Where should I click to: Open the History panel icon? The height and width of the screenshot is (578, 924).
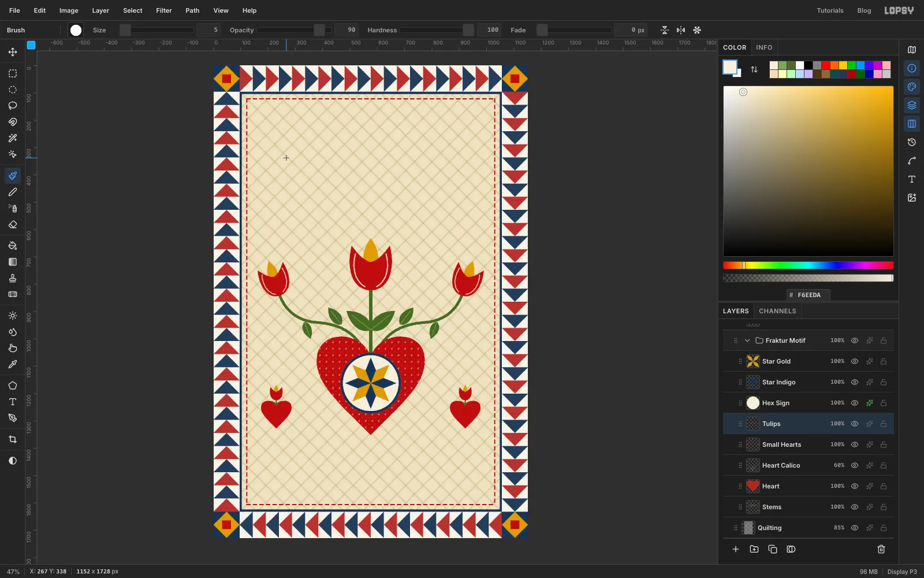tap(912, 142)
